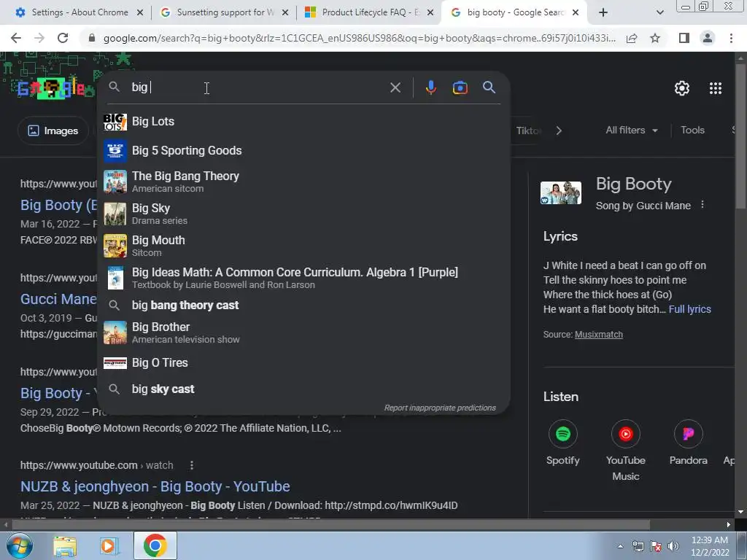The width and height of the screenshot is (747, 560).
Task: Share this page icon in address bar
Action: (632, 38)
